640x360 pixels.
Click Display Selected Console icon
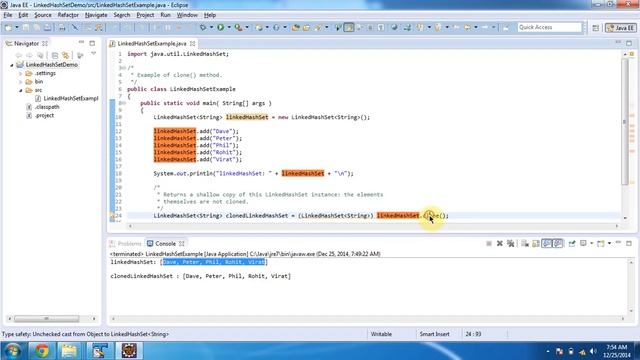pos(583,244)
